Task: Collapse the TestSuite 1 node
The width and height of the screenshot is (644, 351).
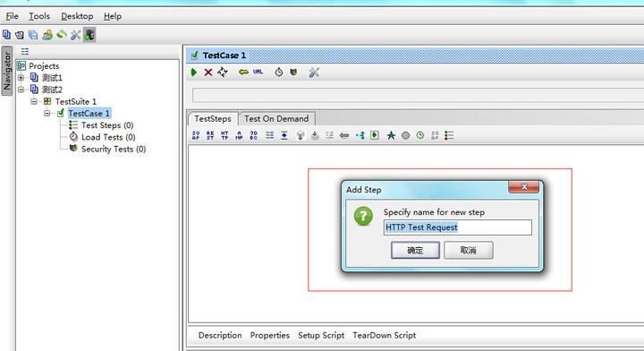Action: 34,101
